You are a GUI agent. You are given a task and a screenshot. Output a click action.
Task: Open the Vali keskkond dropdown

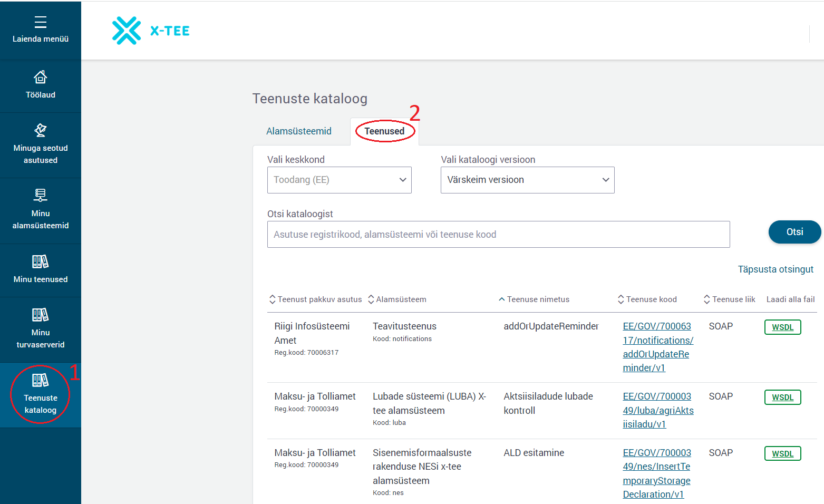pyautogui.click(x=339, y=180)
